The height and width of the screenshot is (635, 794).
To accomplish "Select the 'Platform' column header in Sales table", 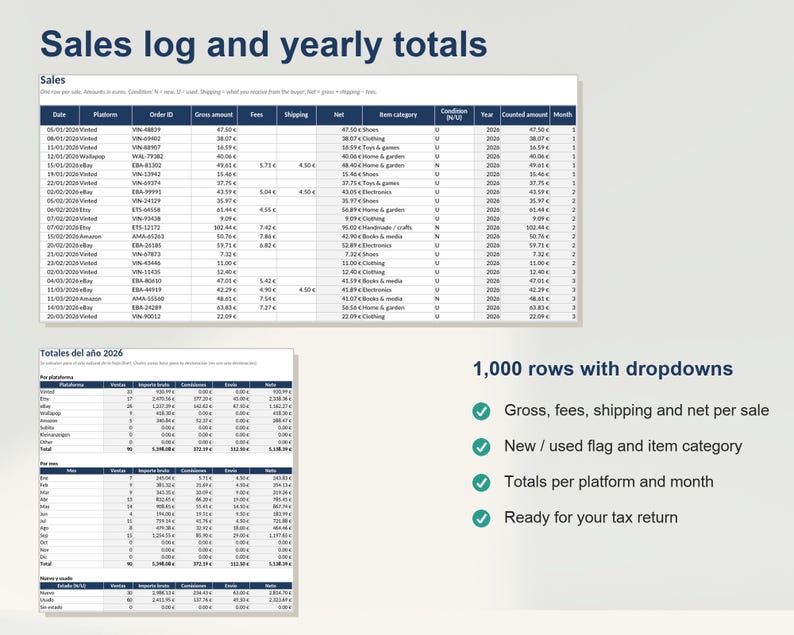I will pyautogui.click(x=105, y=115).
